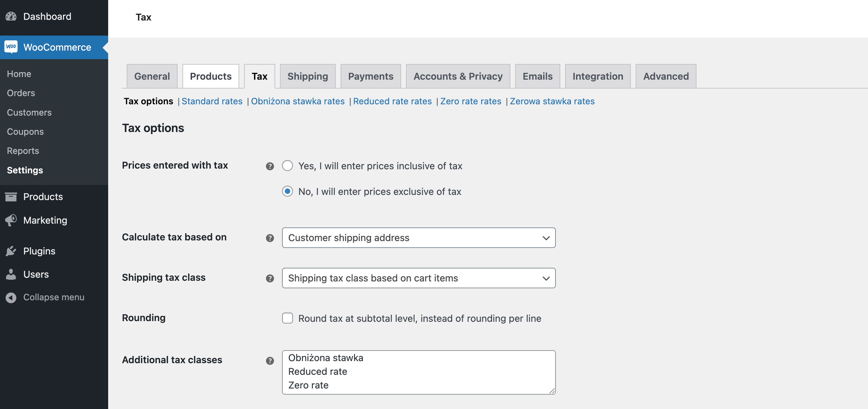Select 'Yes, I will enter prices inclusive of tax'
Image resolution: width=868 pixels, height=409 pixels.
(x=288, y=166)
